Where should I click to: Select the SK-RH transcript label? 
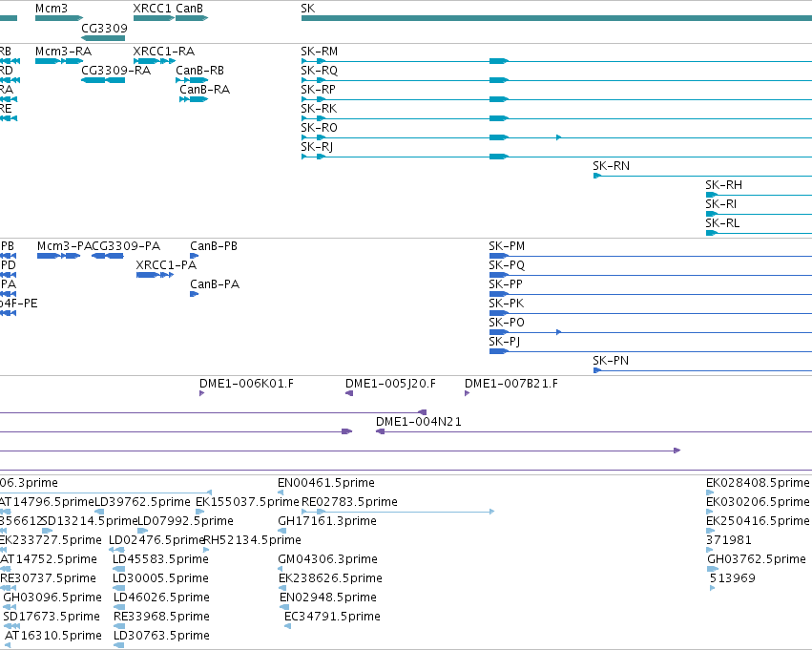pos(723,185)
